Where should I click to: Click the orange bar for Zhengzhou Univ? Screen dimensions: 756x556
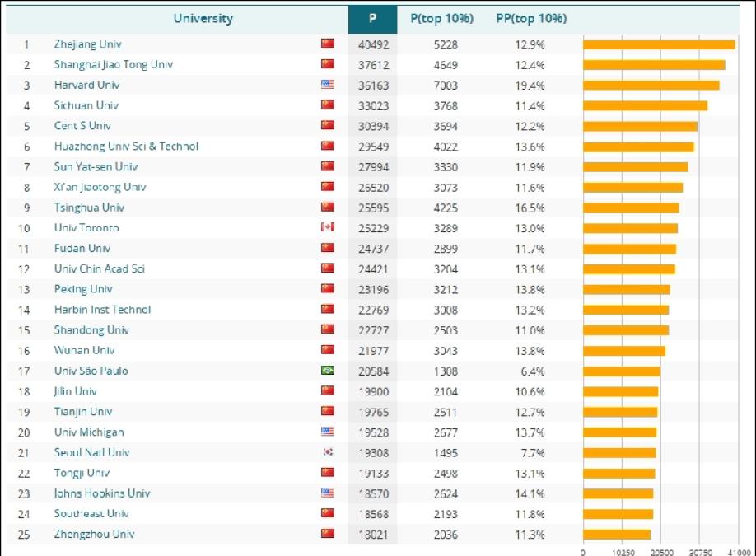pos(617,535)
